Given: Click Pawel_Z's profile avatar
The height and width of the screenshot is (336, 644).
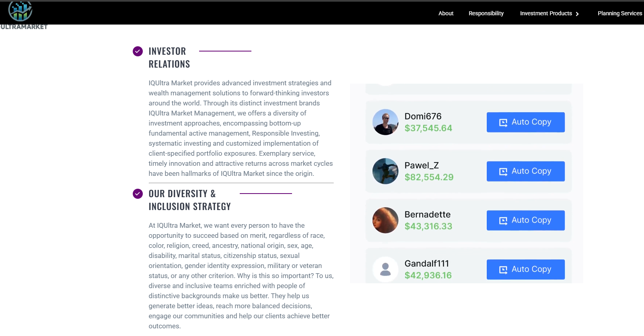Looking at the screenshot, I should [x=385, y=171].
